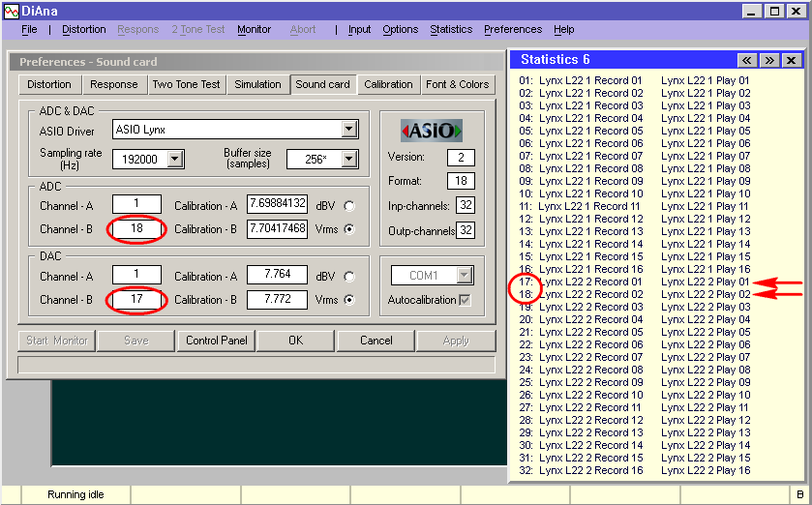Open the Buffer size dropdown
812x505 pixels.
click(x=349, y=159)
